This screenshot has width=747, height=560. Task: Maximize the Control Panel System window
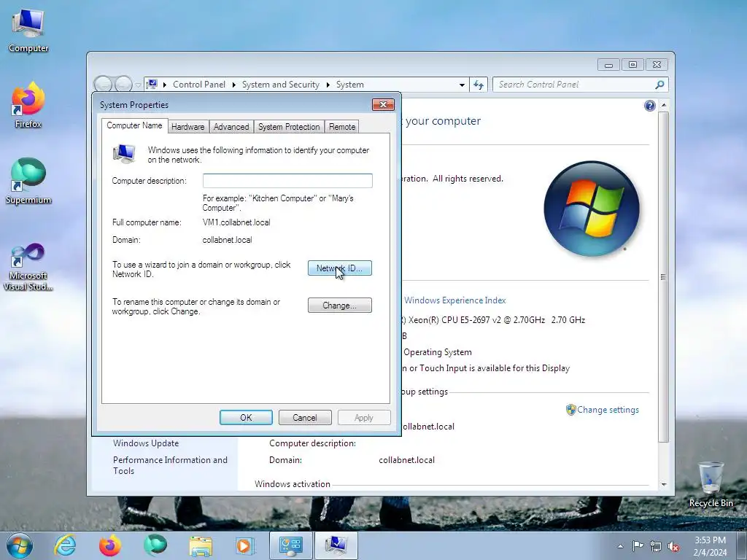coord(632,64)
